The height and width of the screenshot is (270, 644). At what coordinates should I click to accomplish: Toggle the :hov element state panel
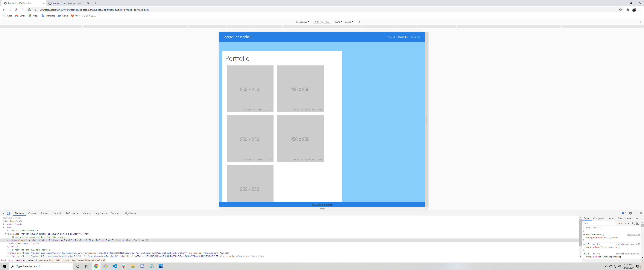620,223
